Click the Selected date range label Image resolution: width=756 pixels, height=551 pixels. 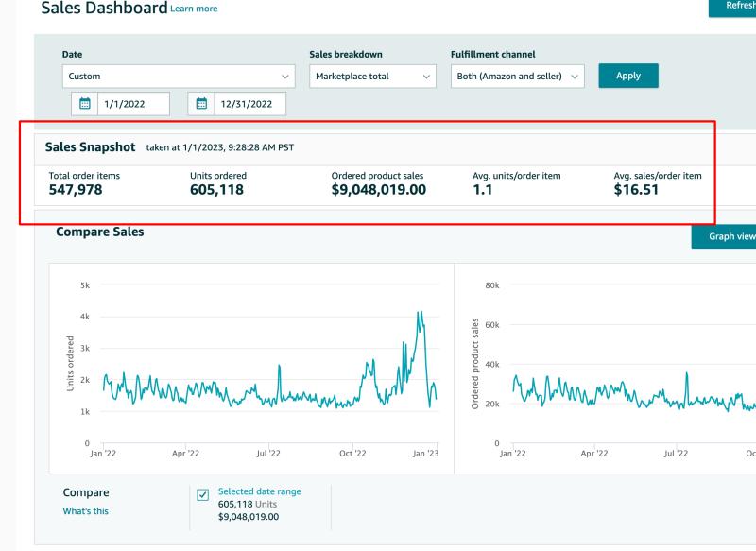click(x=259, y=491)
